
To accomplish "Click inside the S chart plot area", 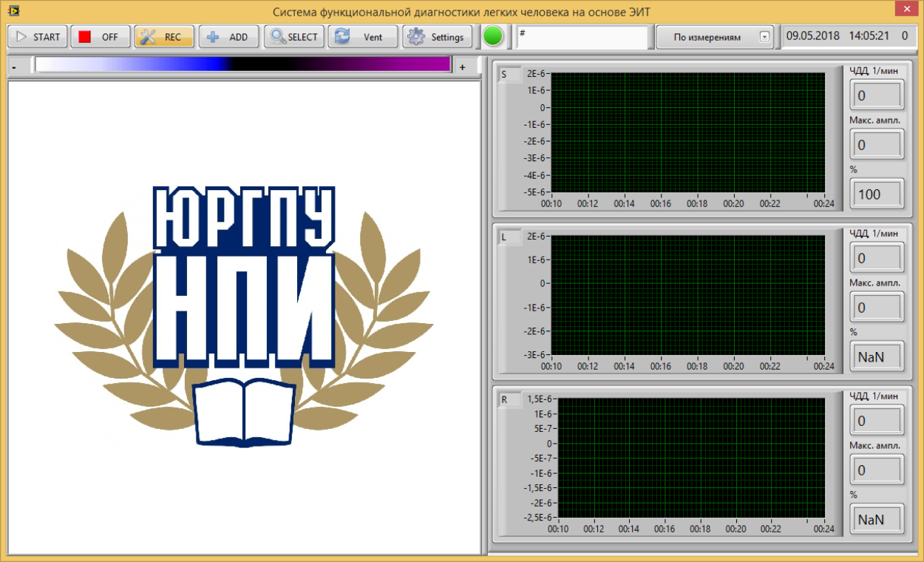I will point(687,132).
